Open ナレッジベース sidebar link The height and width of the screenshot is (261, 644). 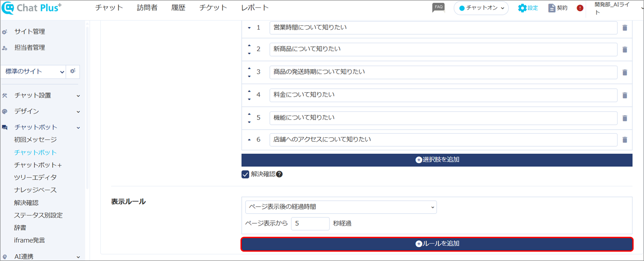point(35,190)
